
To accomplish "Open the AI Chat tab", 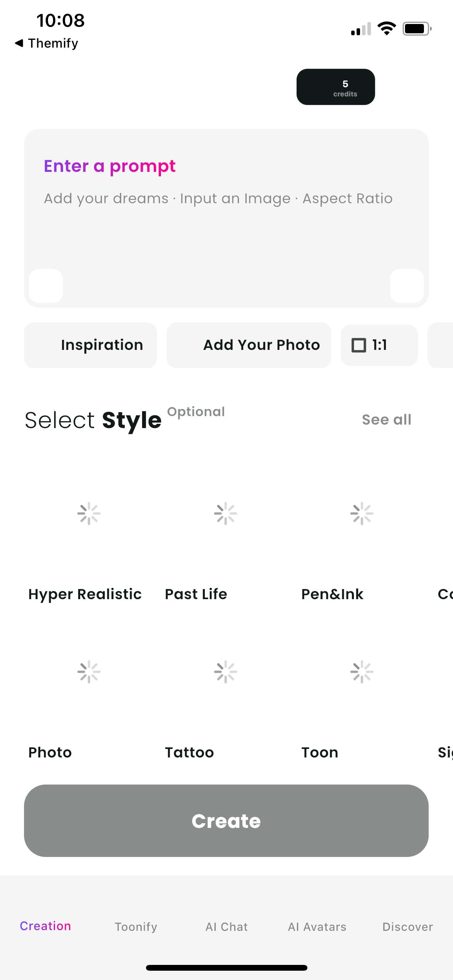I will tap(226, 927).
